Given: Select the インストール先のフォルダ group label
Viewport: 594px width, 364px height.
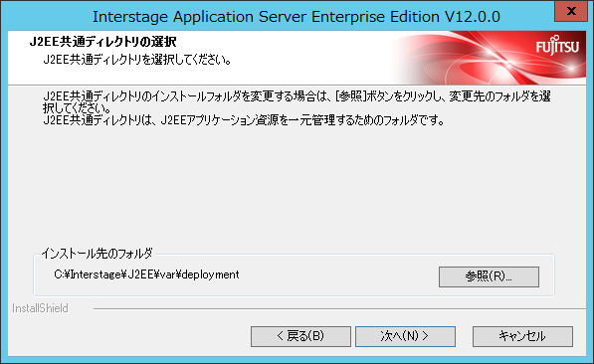Looking at the screenshot, I should [x=97, y=253].
